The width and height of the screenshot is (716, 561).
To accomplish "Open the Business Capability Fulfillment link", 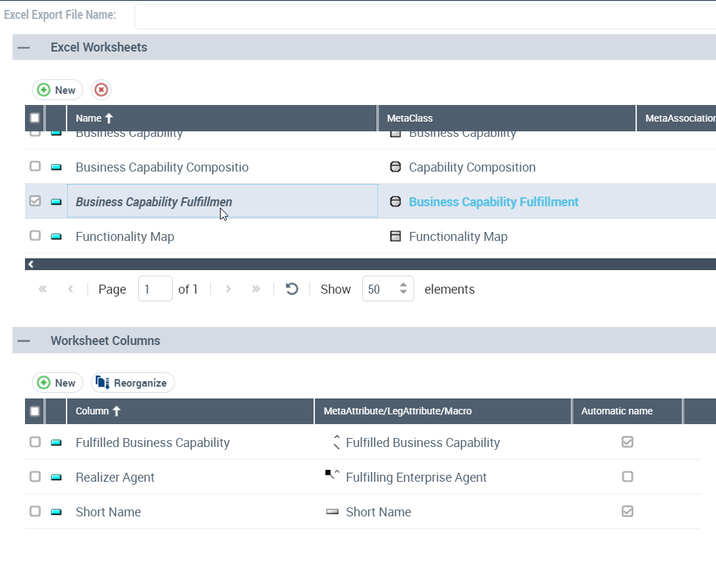I will pos(493,202).
